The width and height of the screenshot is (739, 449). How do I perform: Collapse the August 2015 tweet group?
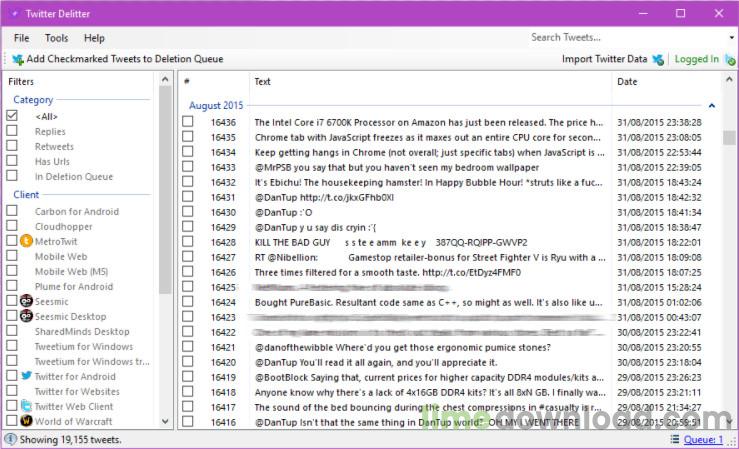click(712, 105)
